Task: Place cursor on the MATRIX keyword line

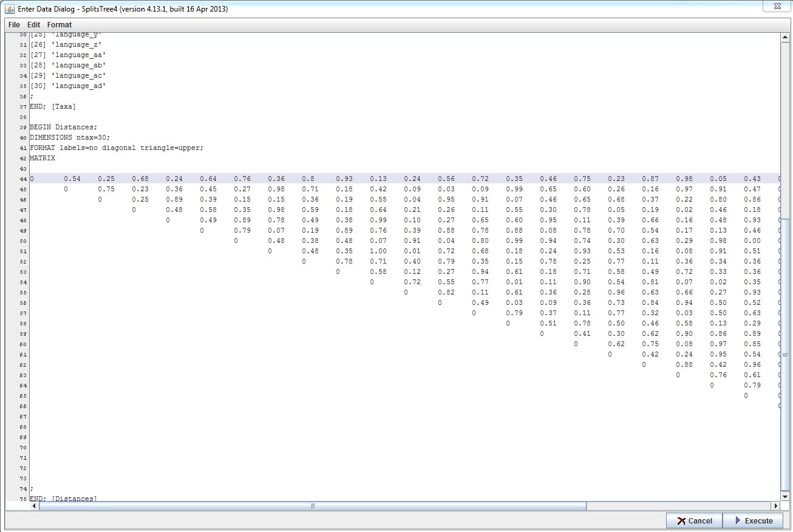Action: click(x=43, y=158)
